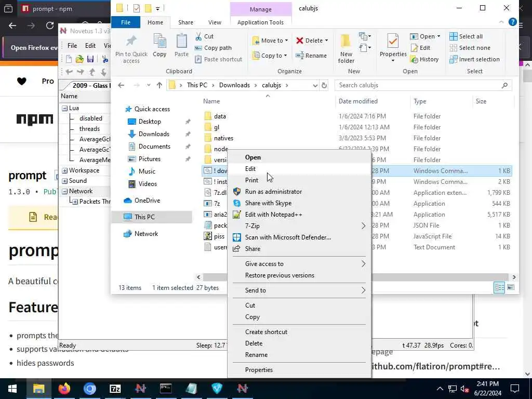Collapse the Lua tree node in Novetus
This screenshot has height=399, width=532.
(x=64, y=108)
